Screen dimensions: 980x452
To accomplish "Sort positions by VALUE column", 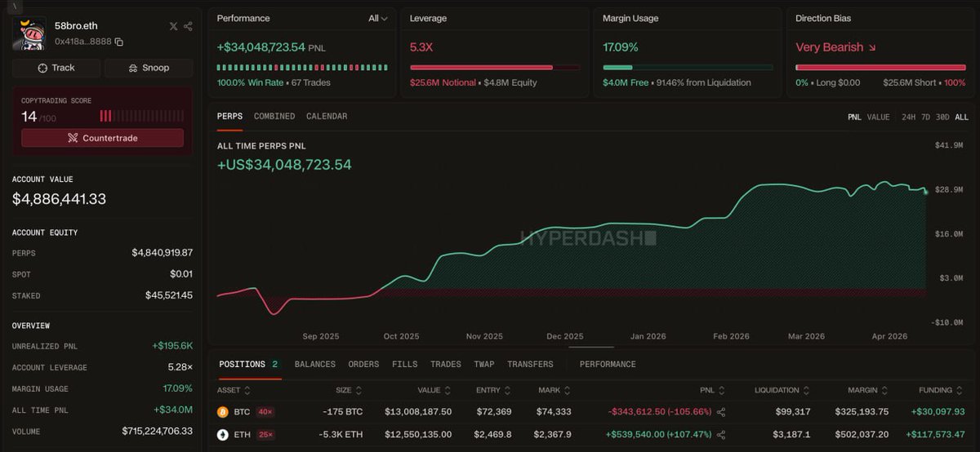I will pos(434,391).
